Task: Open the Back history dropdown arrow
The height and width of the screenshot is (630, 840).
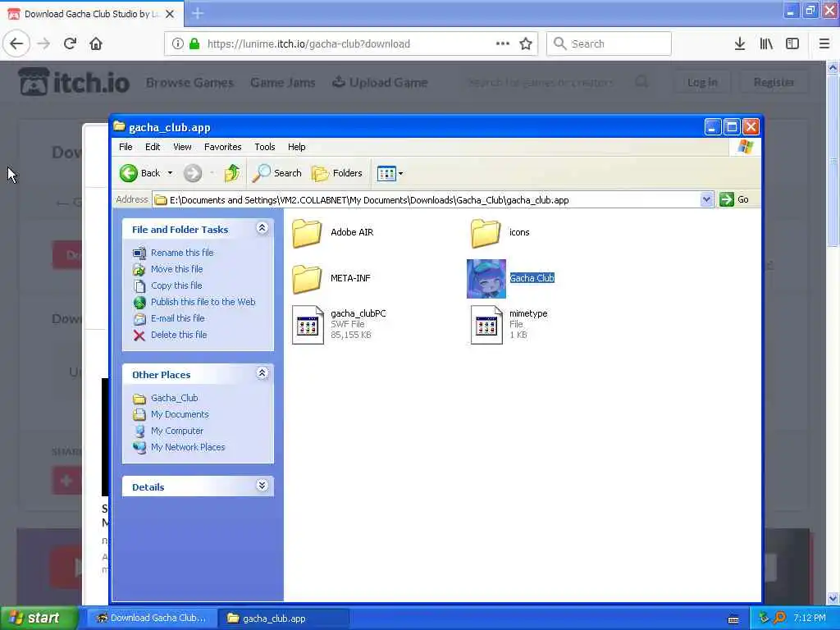Action: [x=170, y=173]
